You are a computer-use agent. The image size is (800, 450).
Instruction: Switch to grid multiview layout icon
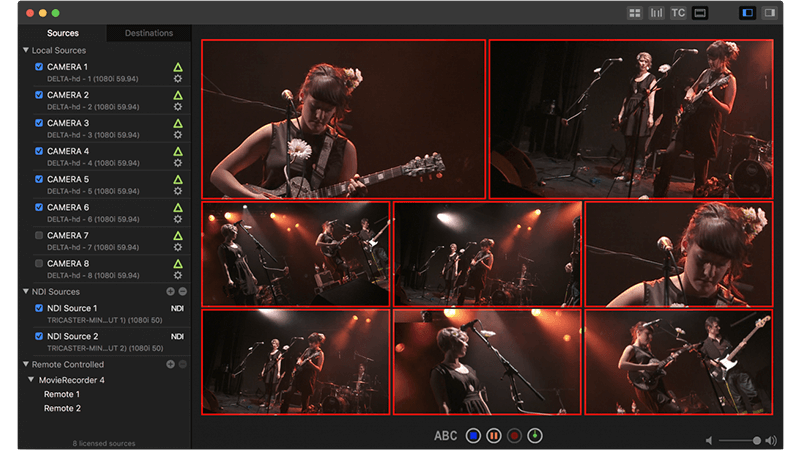634,13
